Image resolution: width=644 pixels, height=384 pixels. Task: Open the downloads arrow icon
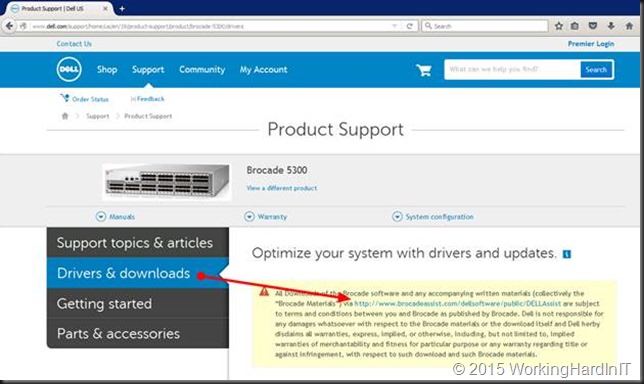click(x=611, y=26)
